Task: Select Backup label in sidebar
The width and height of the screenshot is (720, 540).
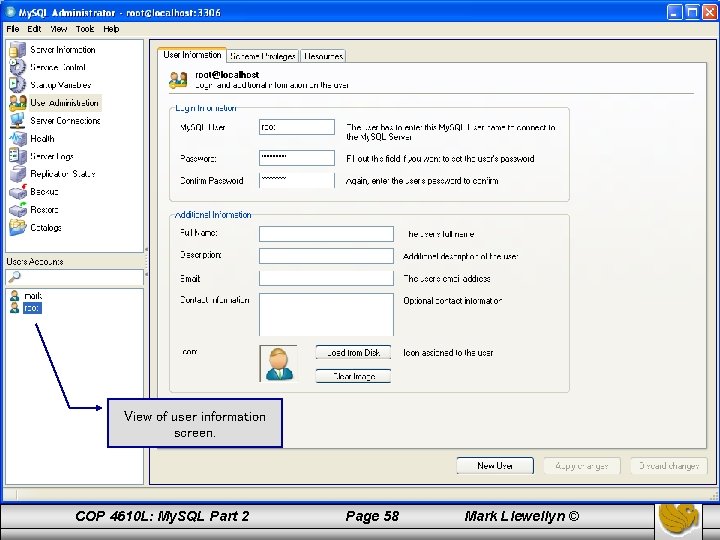Action: coord(44,192)
